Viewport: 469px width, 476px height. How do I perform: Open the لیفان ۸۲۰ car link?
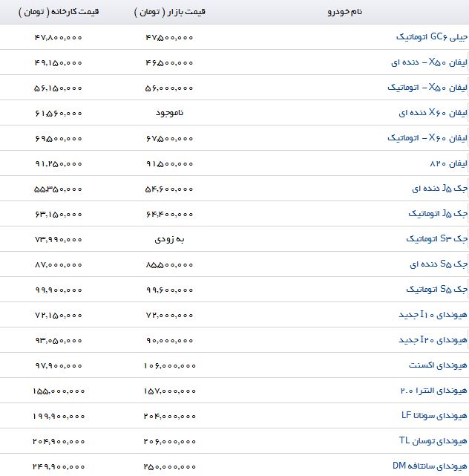coord(448,163)
